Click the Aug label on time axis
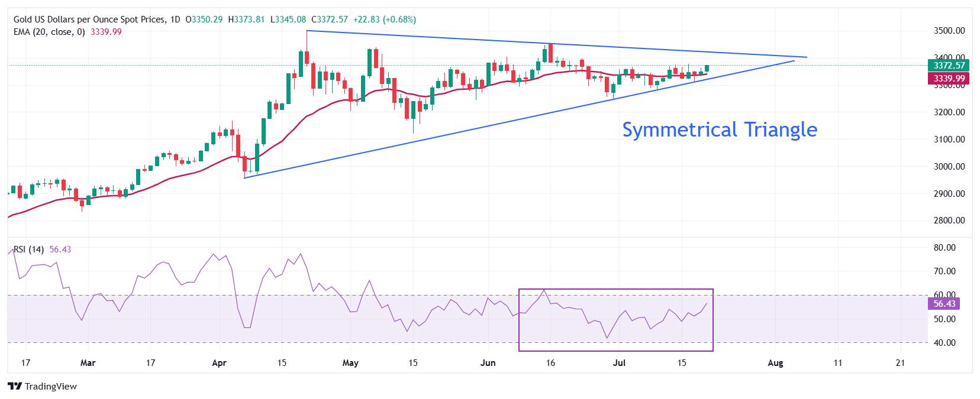Screen dimensions: 980x399 click(x=775, y=363)
